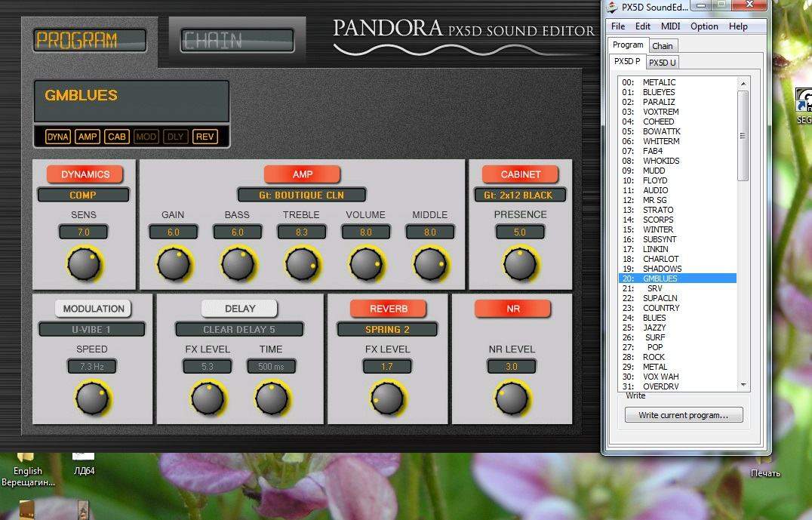Click the amp GAIN knob
The image size is (812, 520).
(x=174, y=264)
